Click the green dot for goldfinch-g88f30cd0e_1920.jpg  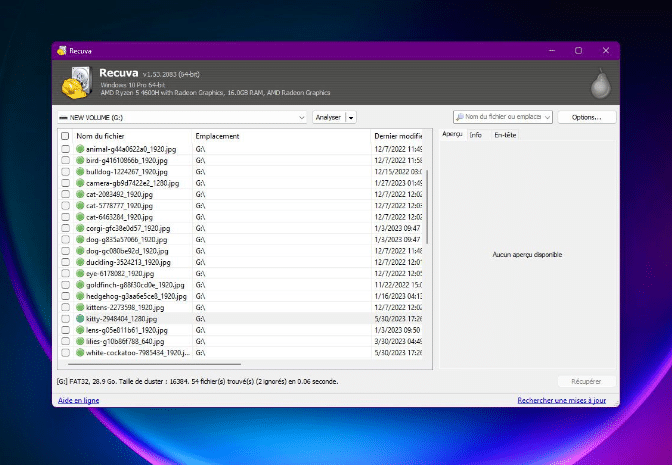point(80,285)
